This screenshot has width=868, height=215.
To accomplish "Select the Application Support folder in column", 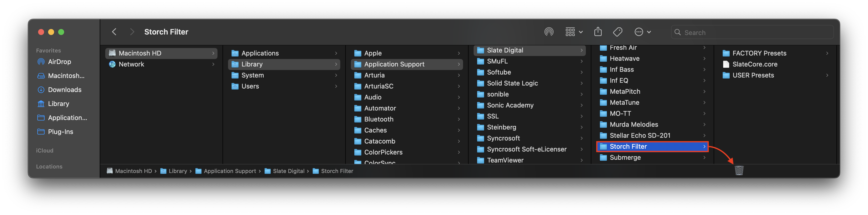I will point(407,64).
